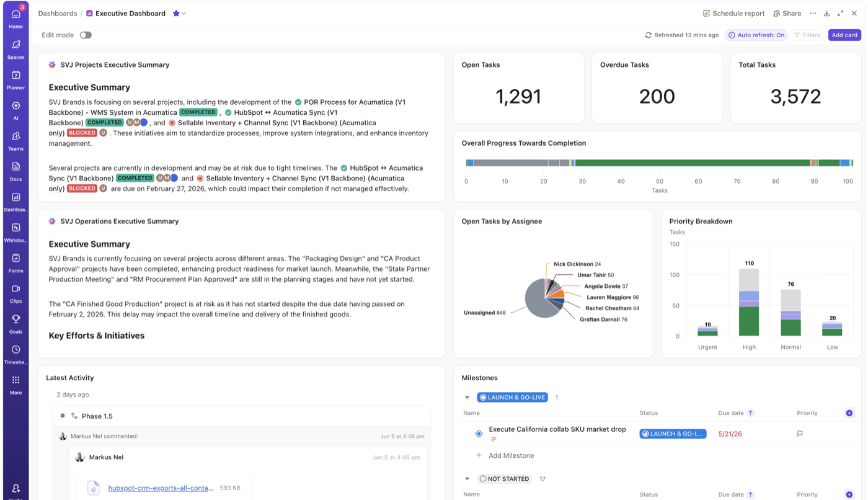Click the Open Tasks 1,291 value
The height and width of the screenshot is (500, 868).
518,96
